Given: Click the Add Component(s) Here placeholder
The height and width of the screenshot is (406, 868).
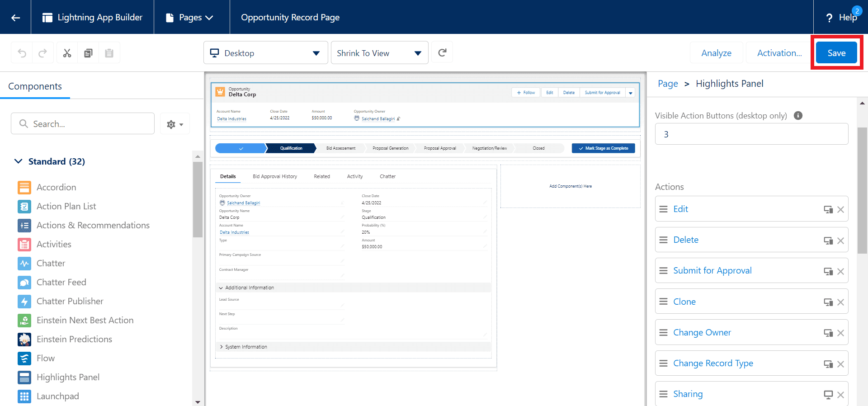Looking at the screenshot, I should [x=571, y=186].
